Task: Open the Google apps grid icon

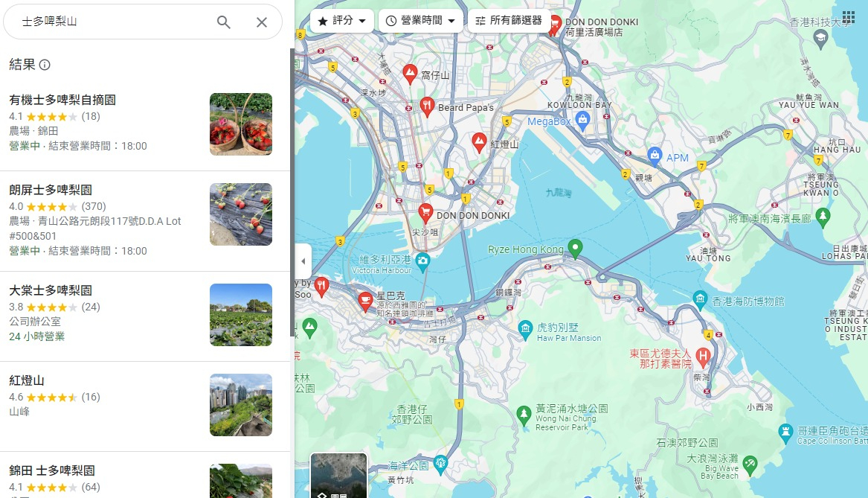Action: tap(848, 16)
